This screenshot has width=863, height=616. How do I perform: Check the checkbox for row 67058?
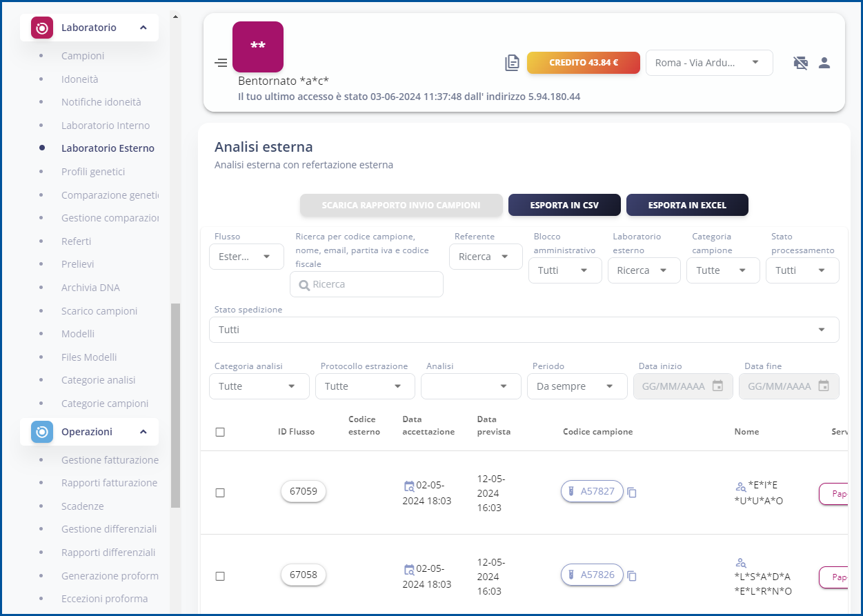click(220, 576)
